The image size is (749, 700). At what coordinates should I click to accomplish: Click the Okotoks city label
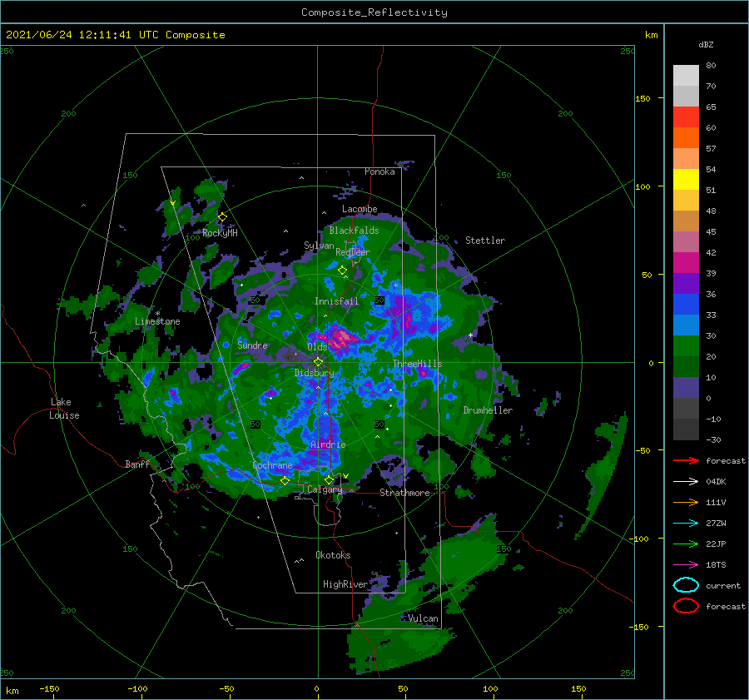333,554
